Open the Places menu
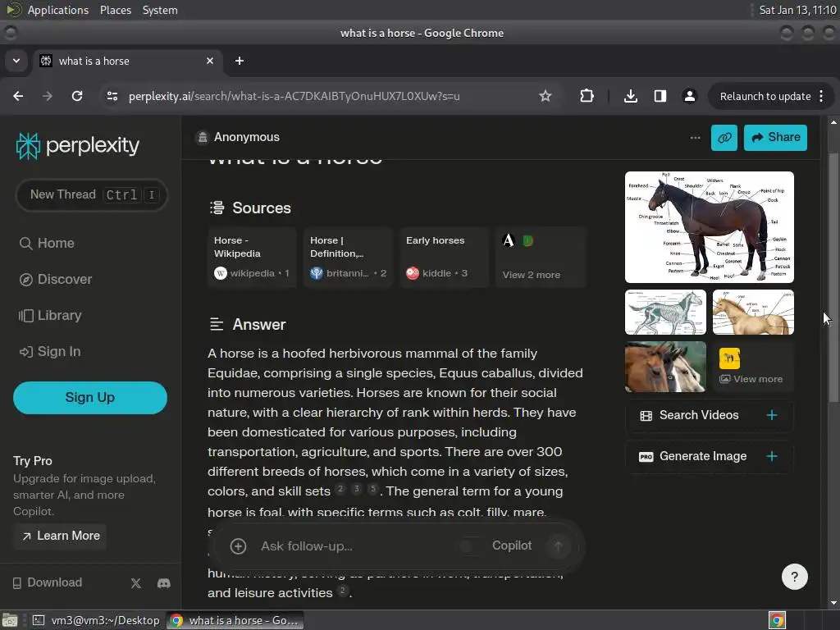 tap(116, 10)
